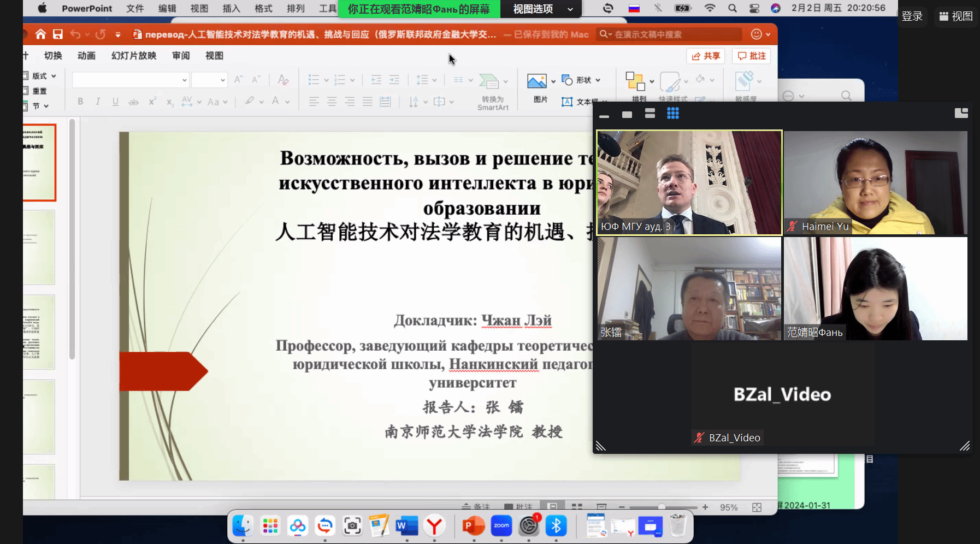The width and height of the screenshot is (980, 544).
Task: Click the Bold formatting icon
Action: pyautogui.click(x=80, y=102)
